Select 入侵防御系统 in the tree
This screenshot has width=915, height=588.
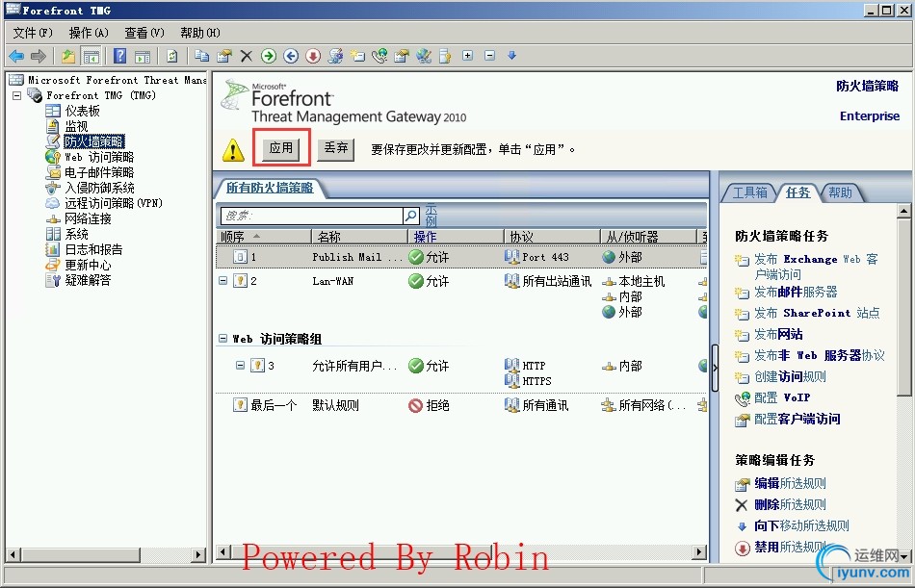pos(99,188)
